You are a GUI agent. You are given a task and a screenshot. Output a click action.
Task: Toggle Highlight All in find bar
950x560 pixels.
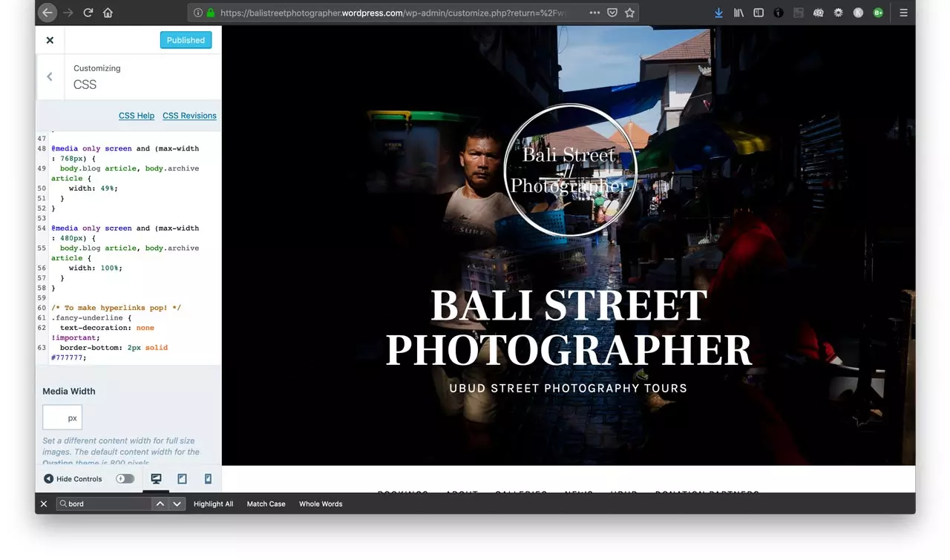click(x=213, y=504)
